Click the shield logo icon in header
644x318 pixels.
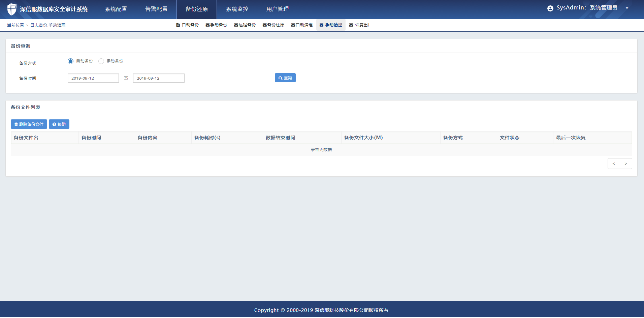(12, 9)
